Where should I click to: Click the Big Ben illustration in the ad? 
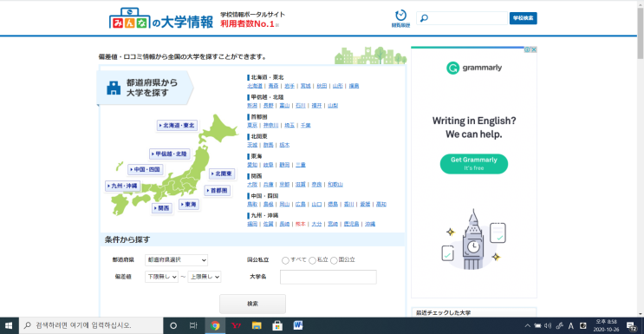pos(473,239)
